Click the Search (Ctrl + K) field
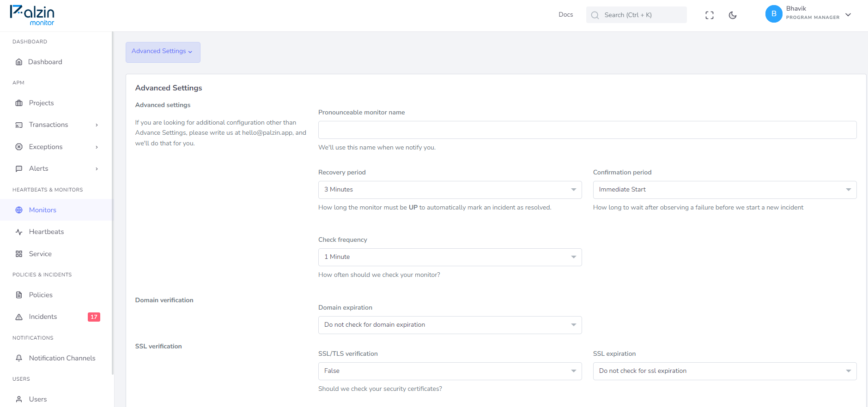 pyautogui.click(x=636, y=15)
